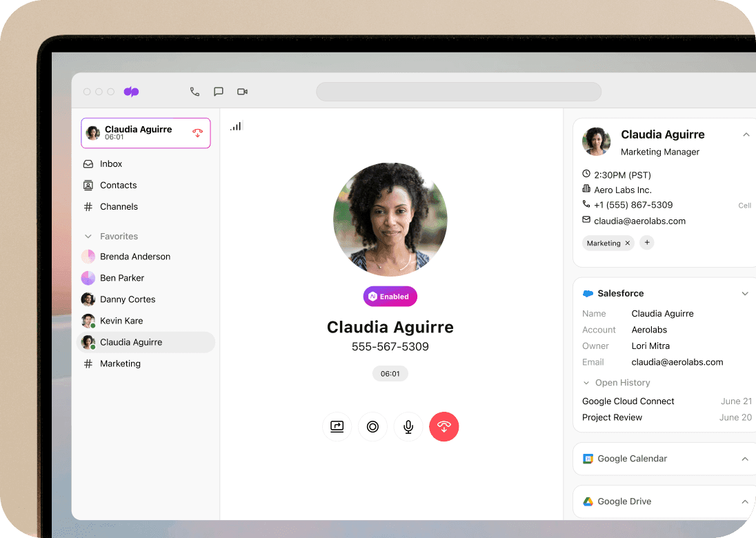Remove the Marketing tag
Screen dimensions: 756x538
click(x=627, y=243)
